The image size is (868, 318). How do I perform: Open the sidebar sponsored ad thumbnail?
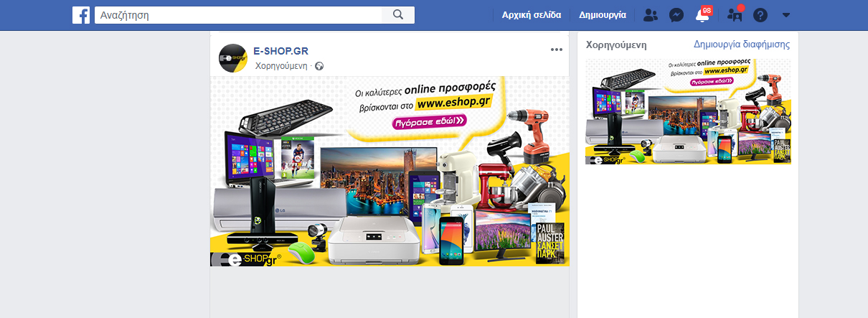click(x=689, y=111)
